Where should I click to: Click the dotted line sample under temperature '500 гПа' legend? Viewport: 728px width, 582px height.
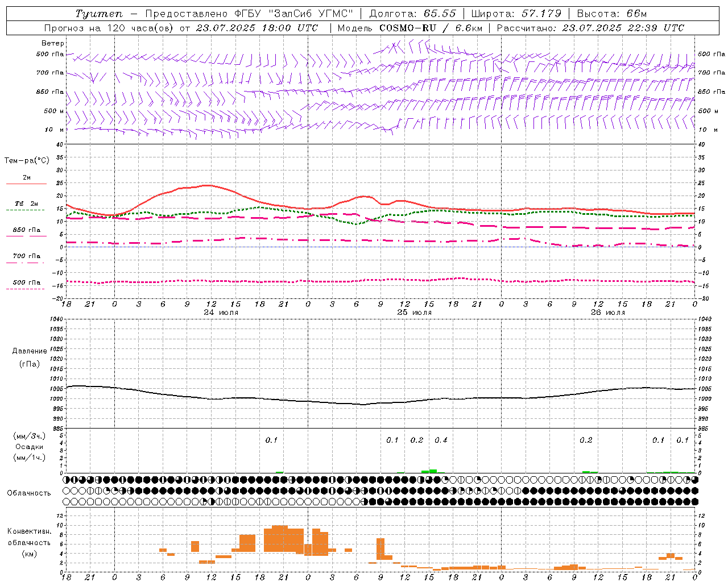click(25, 289)
